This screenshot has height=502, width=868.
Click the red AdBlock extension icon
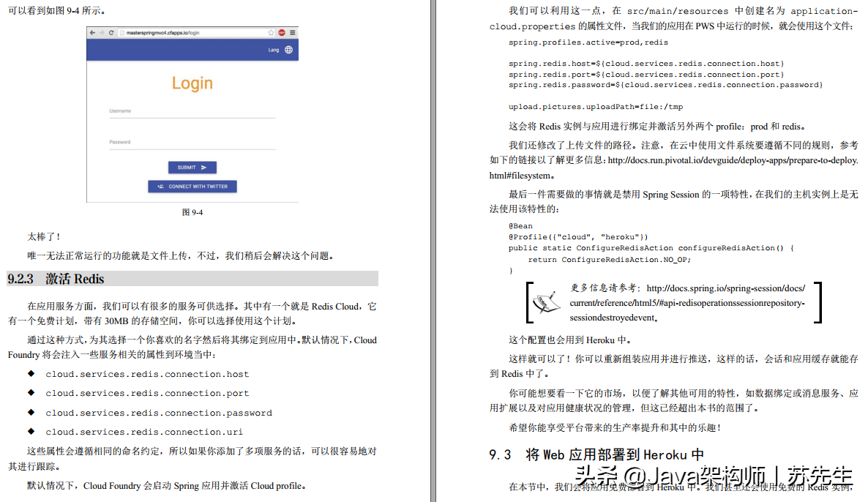pyautogui.click(x=282, y=33)
